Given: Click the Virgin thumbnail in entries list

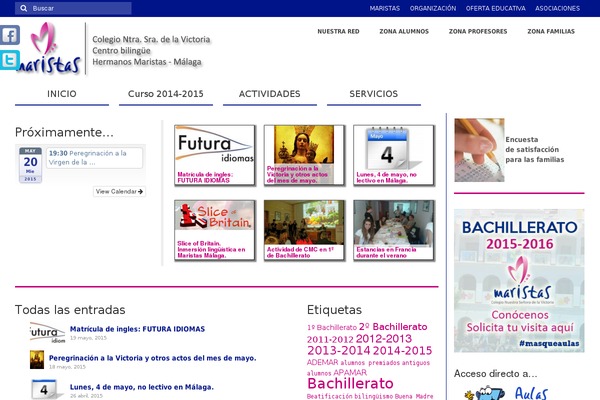Looking at the screenshot, I should click(x=37, y=360).
